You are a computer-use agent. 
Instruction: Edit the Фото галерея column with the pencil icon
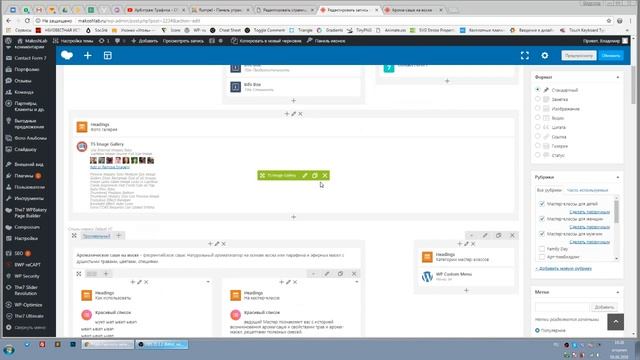[x=293, y=114]
